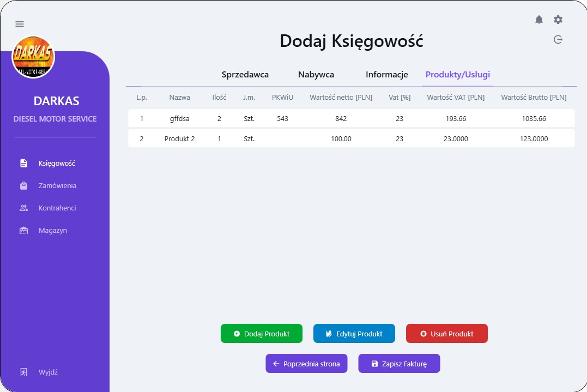Click the Księgowość document icon in sidebar

coord(23,163)
